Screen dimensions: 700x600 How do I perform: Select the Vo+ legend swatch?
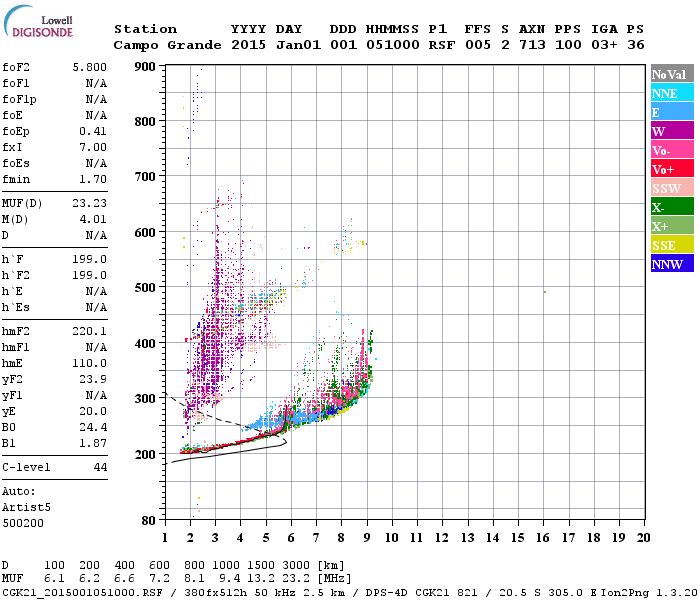[672, 168]
